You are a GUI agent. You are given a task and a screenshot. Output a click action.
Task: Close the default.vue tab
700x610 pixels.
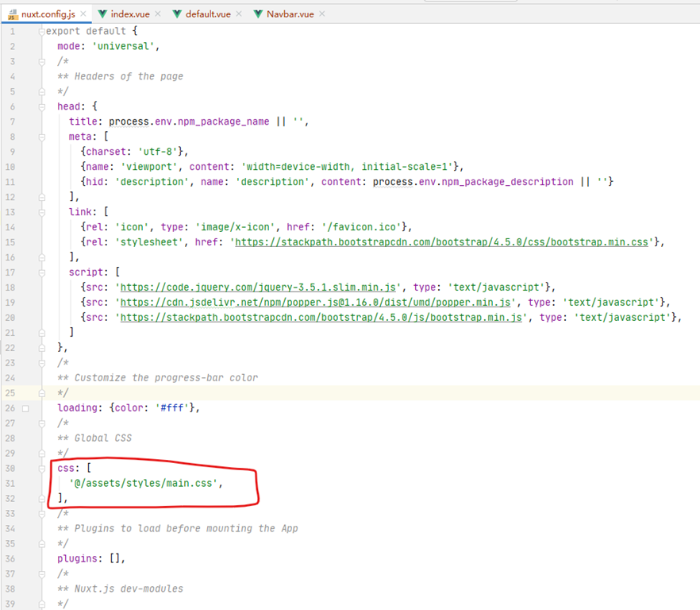(x=239, y=14)
